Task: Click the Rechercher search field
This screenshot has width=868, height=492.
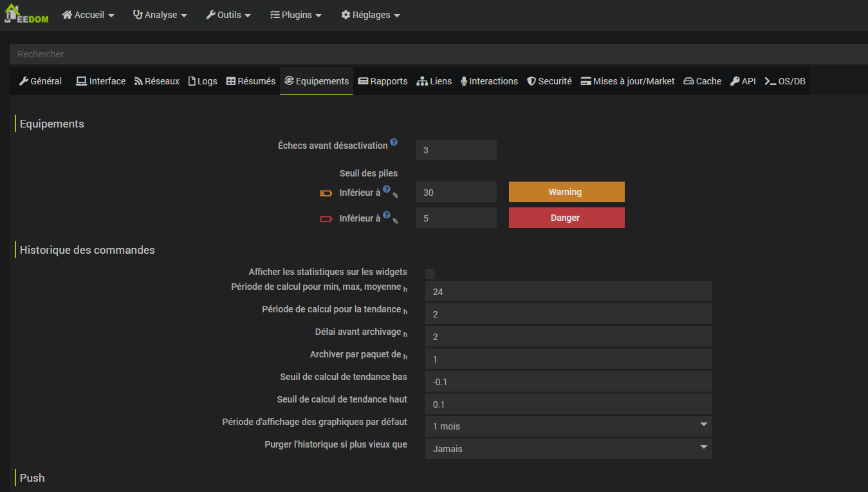Action: coord(438,54)
